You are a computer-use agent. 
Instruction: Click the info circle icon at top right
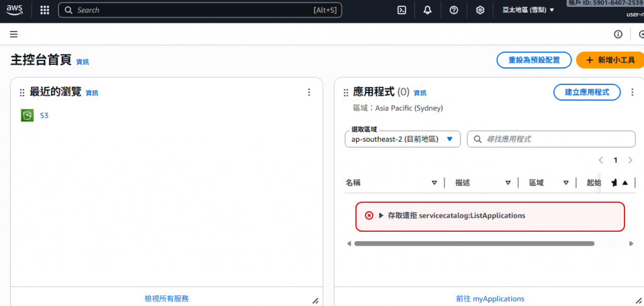click(x=618, y=34)
